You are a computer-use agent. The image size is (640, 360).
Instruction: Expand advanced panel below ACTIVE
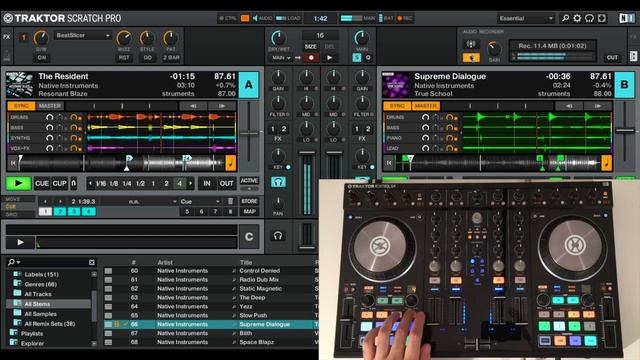click(249, 189)
